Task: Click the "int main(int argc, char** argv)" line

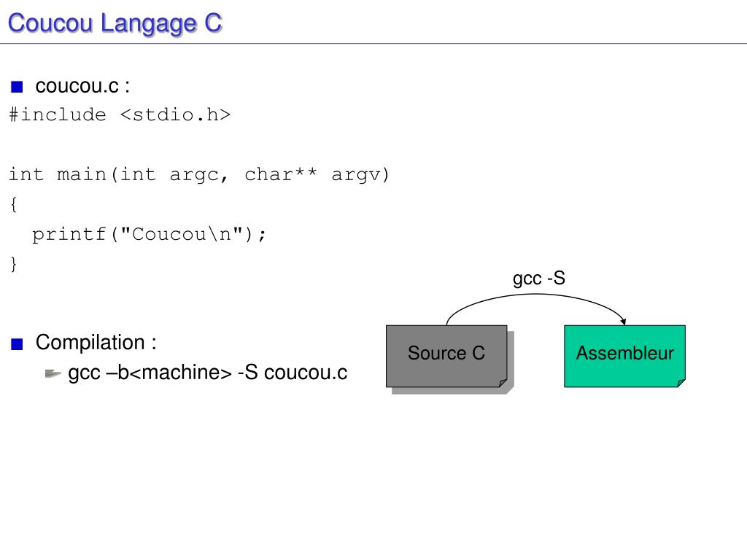Action: [199, 175]
